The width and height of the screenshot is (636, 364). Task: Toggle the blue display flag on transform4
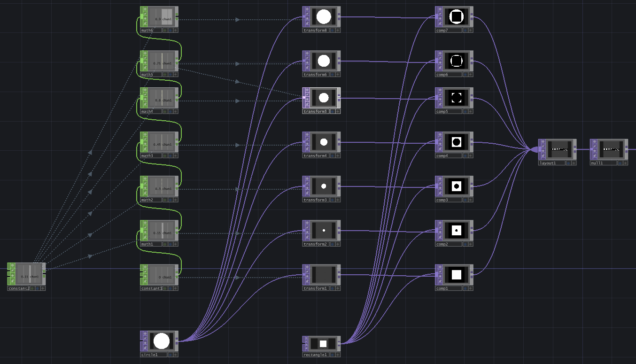point(333,155)
